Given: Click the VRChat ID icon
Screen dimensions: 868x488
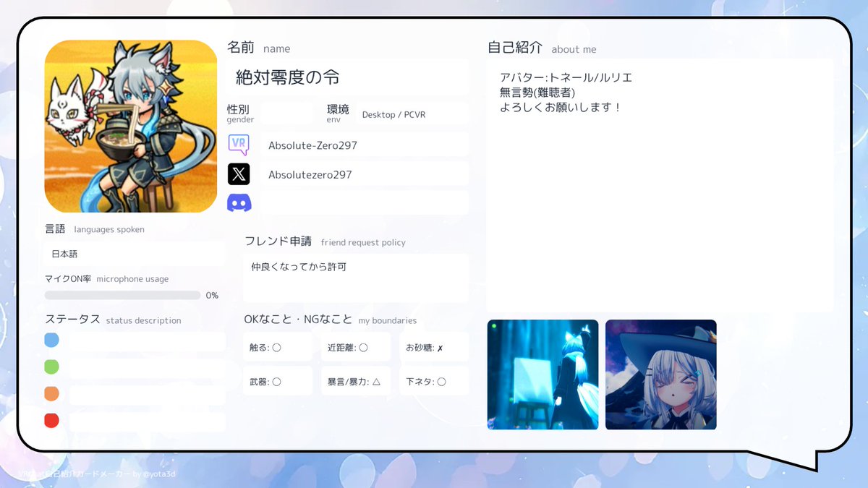Looking at the screenshot, I should [x=239, y=144].
